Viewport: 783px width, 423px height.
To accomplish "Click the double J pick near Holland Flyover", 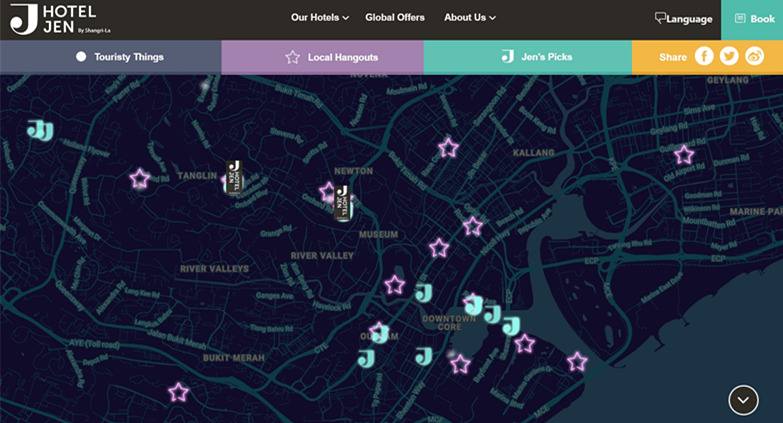I will click(x=40, y=130).
